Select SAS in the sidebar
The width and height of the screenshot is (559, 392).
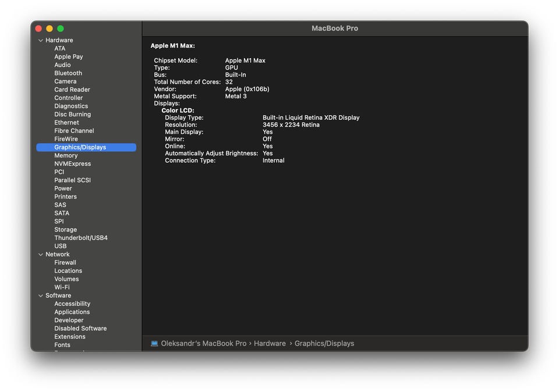[60, 205]
